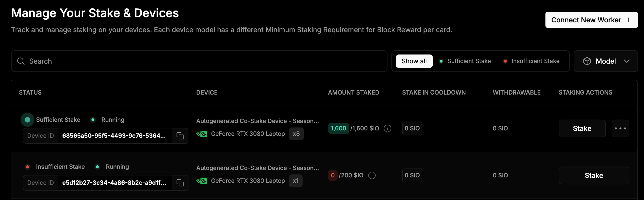The width and height of the screenshot is (644, 200).
Task: Stake on the insufficient x1 device
Action: tap(594, 175)
